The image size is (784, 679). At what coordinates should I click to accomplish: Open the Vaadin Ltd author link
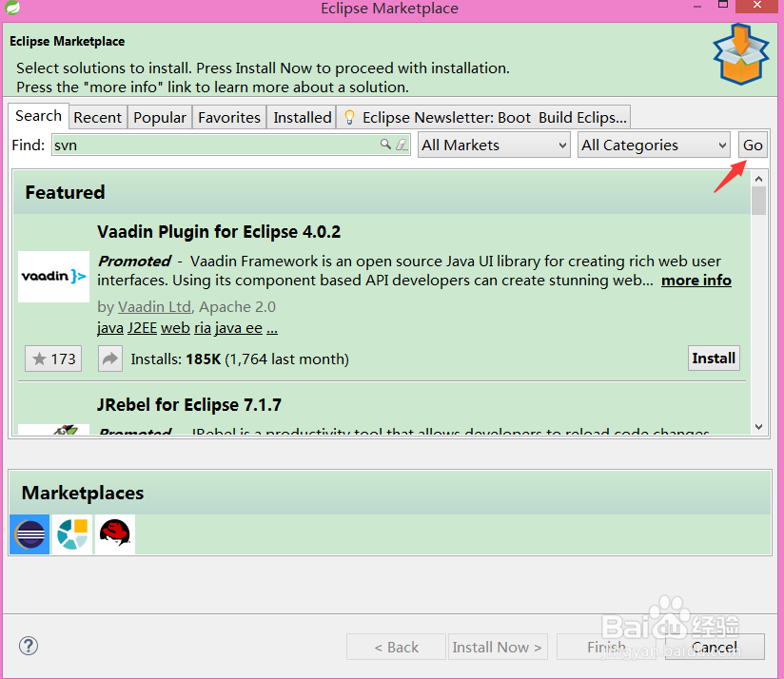[x=154, y=307]
